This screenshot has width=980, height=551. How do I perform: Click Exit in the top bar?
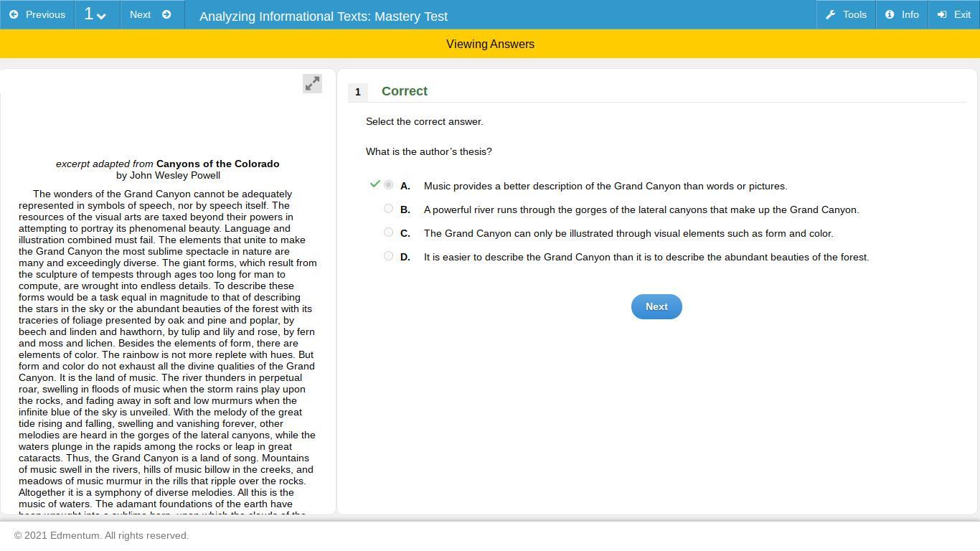pyautogui.click(x=954, y=14)
